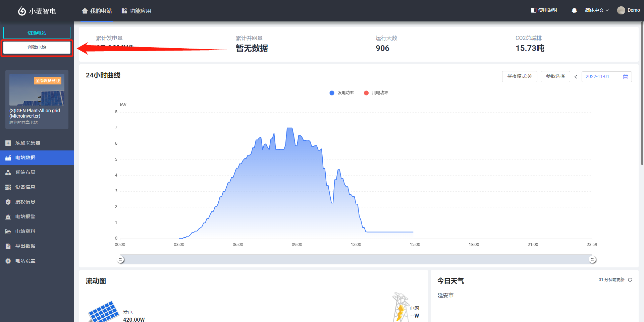Click the 创建电站 button
Viewport: 644px width, 322px height.
click(x=37, y=48)
